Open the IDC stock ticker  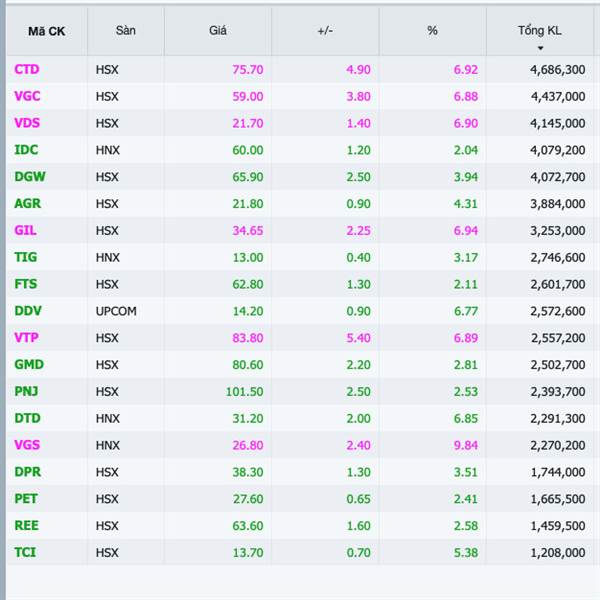(x=26, y=150)
